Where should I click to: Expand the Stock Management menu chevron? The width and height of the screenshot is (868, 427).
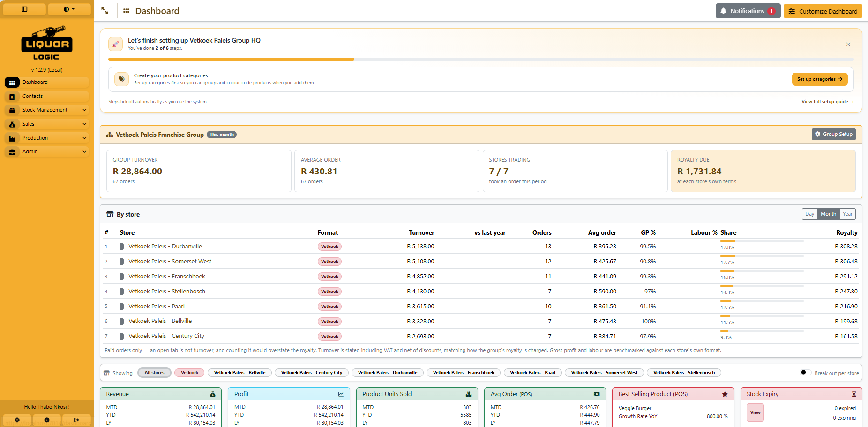(x=84, y=110)
